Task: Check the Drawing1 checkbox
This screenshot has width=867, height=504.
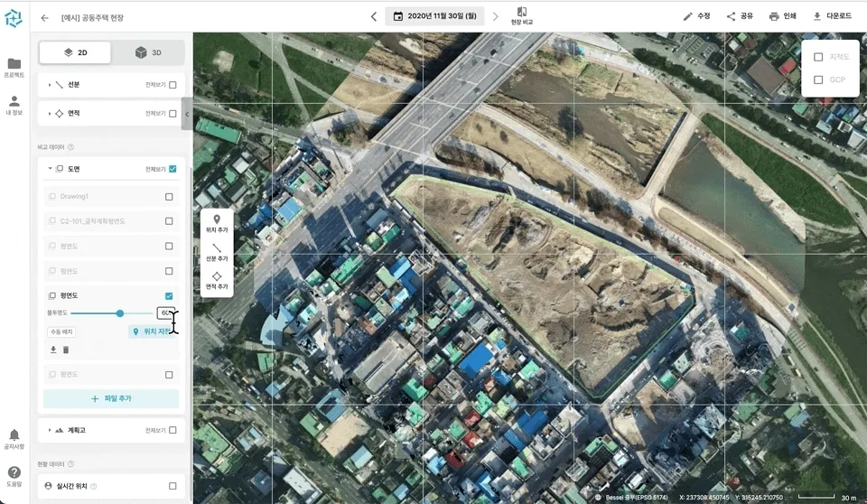Action: [x=169, y=196]
